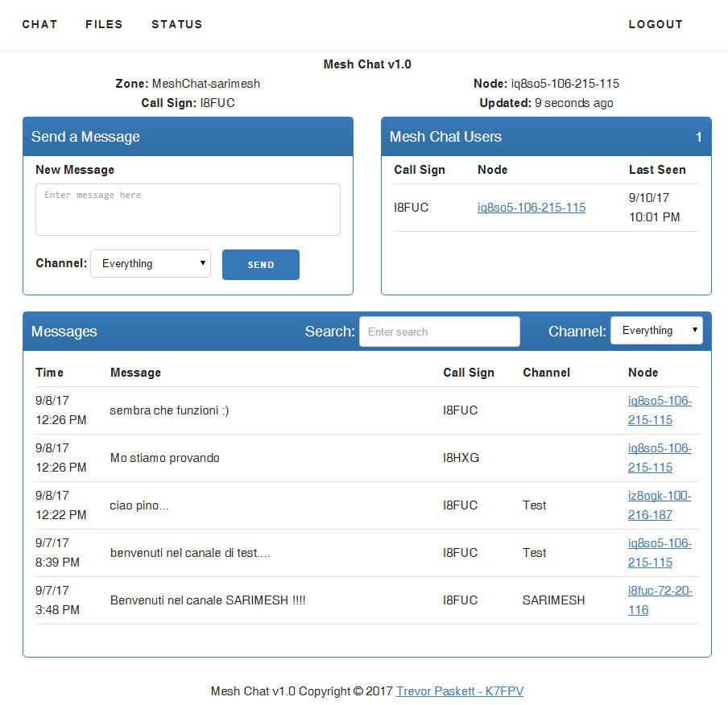Click the Logout link

656,24
